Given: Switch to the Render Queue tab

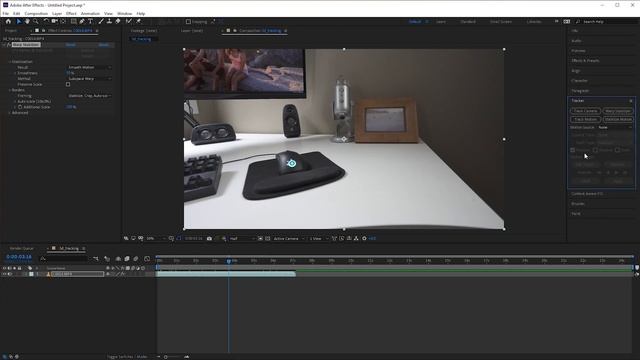Looking at the screenshot, I should [x=22, y=248].
